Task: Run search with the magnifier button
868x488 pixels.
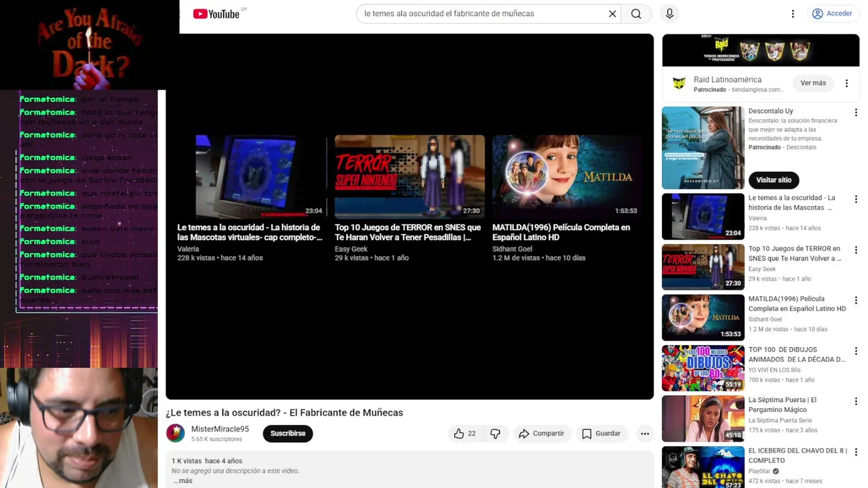Action: (x=636, y=14)
